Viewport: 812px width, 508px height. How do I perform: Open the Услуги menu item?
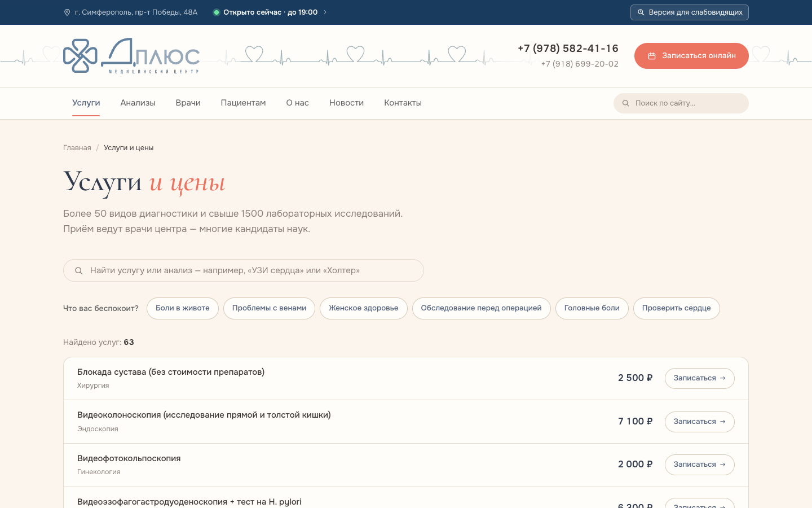point(86,103)
